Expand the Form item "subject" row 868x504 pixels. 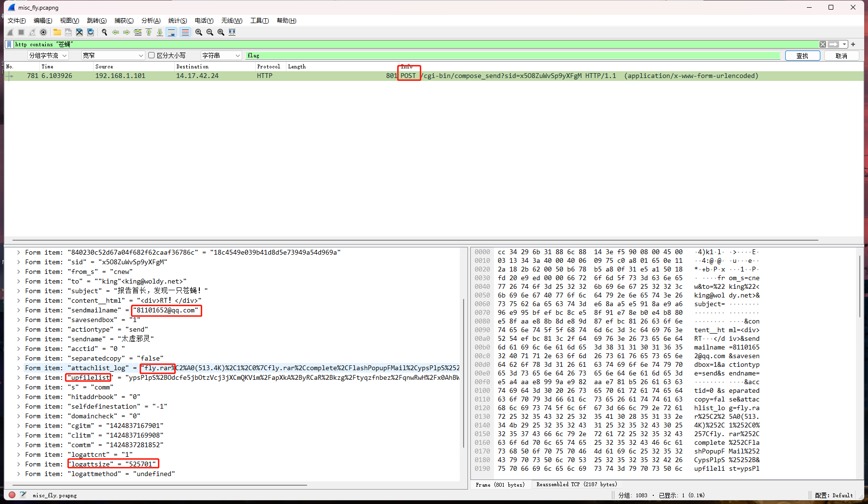18,291
